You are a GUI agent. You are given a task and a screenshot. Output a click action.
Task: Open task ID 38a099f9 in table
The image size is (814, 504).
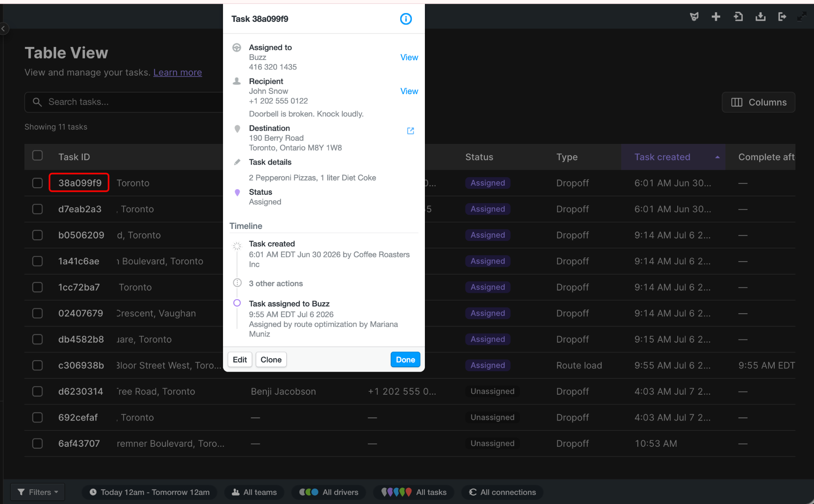click(x=79, y=183)
